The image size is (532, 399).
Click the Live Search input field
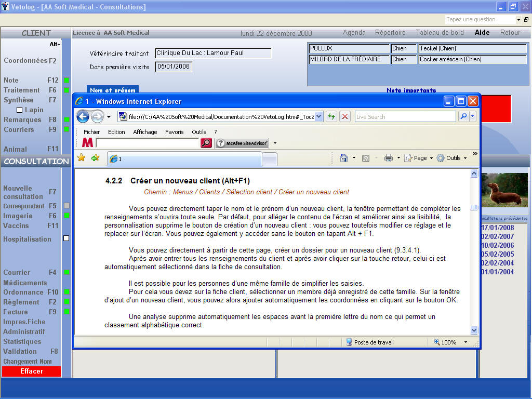click(x=405, y=117)
